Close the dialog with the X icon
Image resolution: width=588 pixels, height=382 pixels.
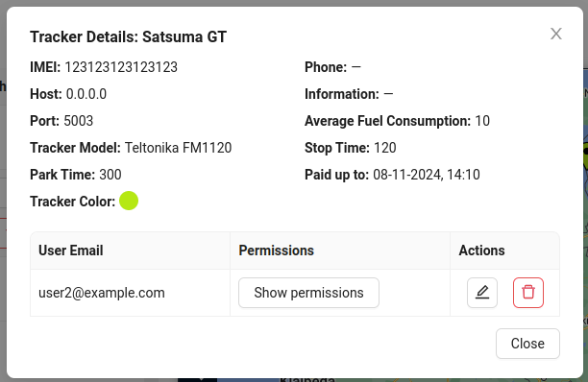pyautogui.click(x=556, y=34)
